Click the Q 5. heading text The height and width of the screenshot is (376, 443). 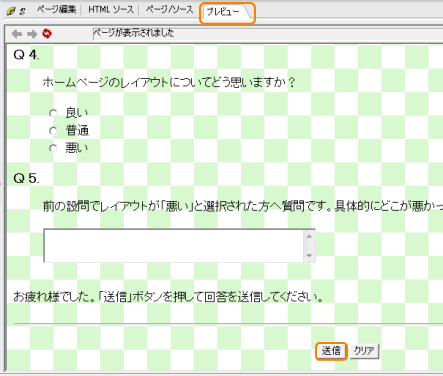pos(26,178)
